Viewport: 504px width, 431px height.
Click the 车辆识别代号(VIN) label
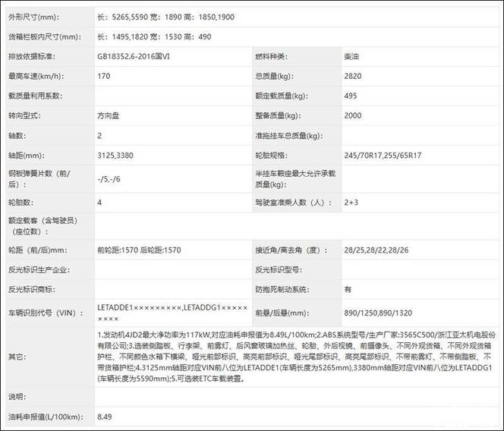(x=46, y=313)
